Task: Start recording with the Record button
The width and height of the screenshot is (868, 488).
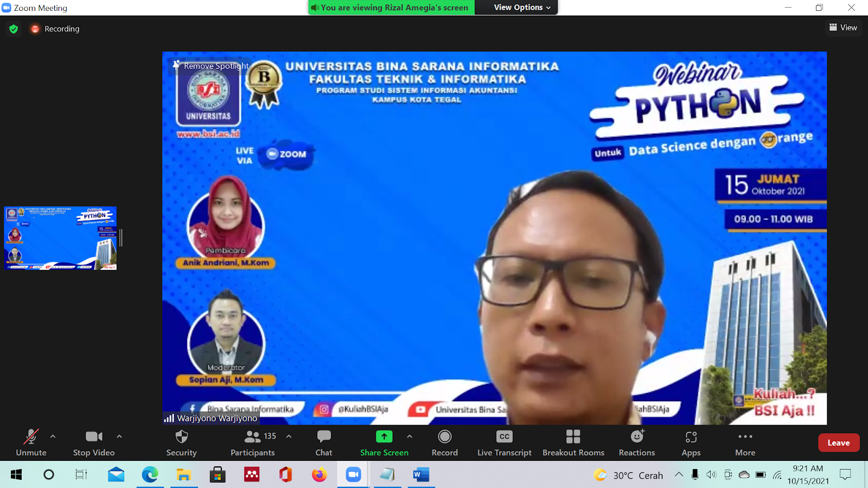Action: click(445, 442)
